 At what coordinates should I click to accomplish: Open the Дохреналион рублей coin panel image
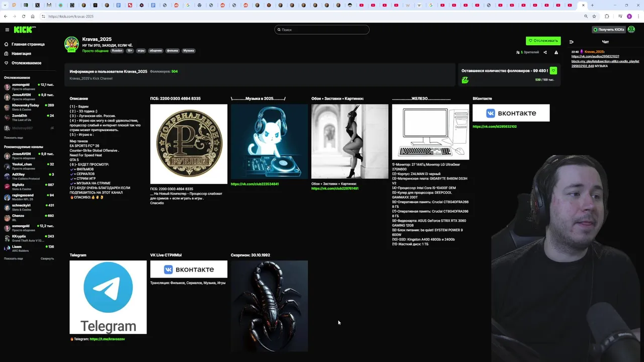[x=189, y=144]
